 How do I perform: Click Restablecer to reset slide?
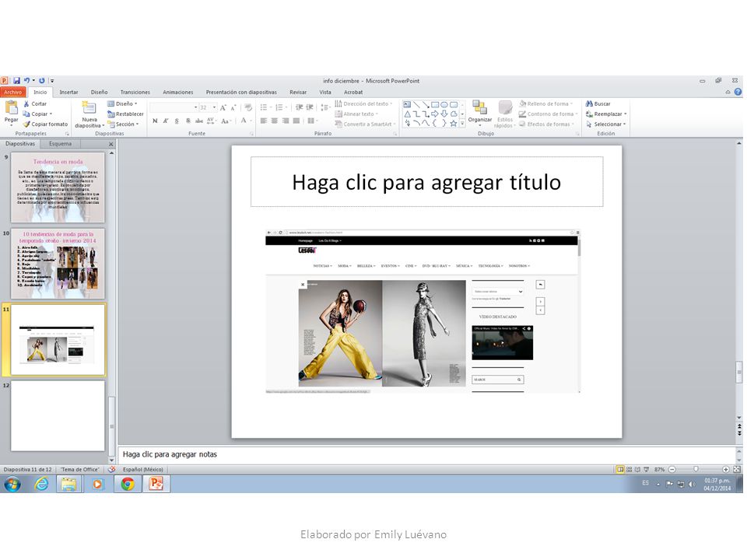tap(125, 114)
